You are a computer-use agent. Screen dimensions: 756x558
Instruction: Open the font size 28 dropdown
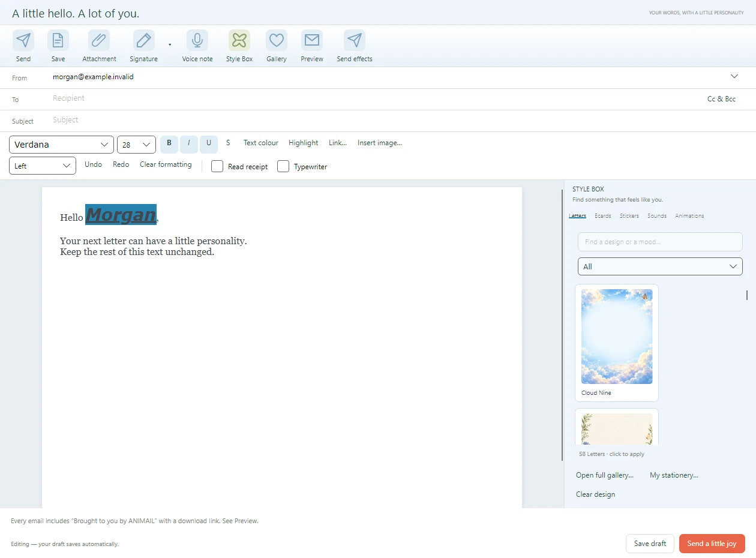tap(136, 145)
